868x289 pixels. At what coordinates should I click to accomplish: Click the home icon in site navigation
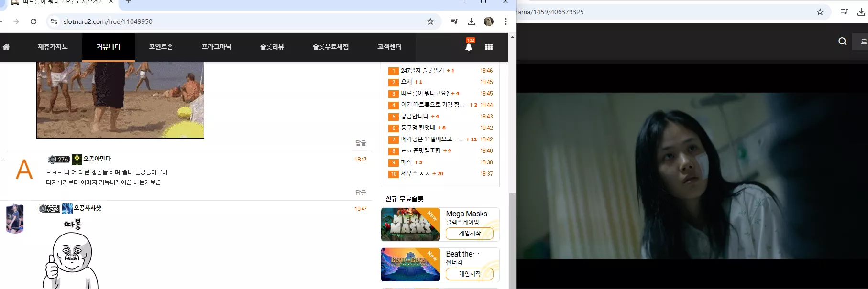(6, 47)
